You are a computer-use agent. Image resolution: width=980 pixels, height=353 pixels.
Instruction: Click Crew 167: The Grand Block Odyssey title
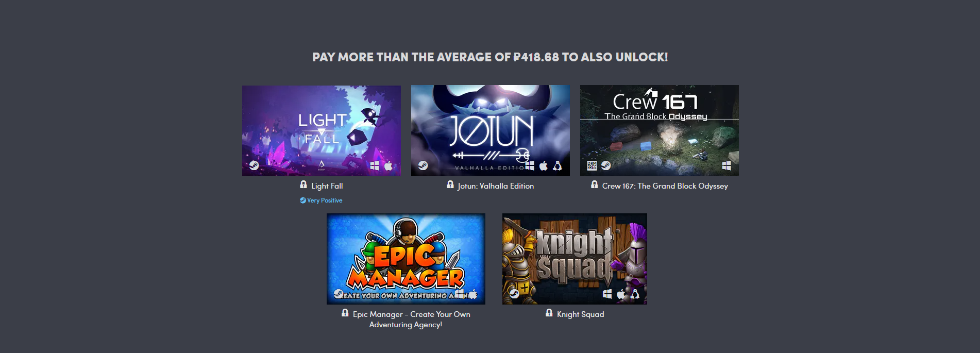[665, 186]
